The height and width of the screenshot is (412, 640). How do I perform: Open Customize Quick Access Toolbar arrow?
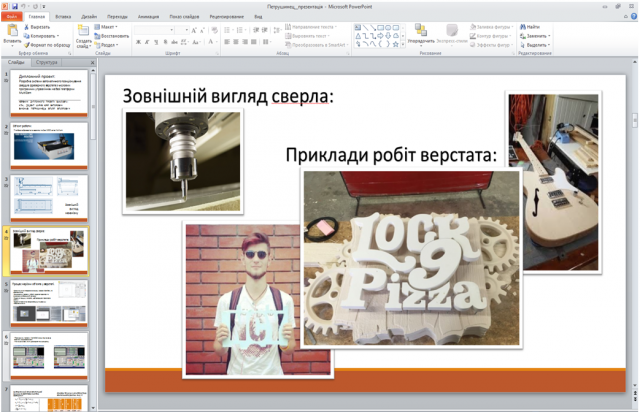[x=44, y=7]
